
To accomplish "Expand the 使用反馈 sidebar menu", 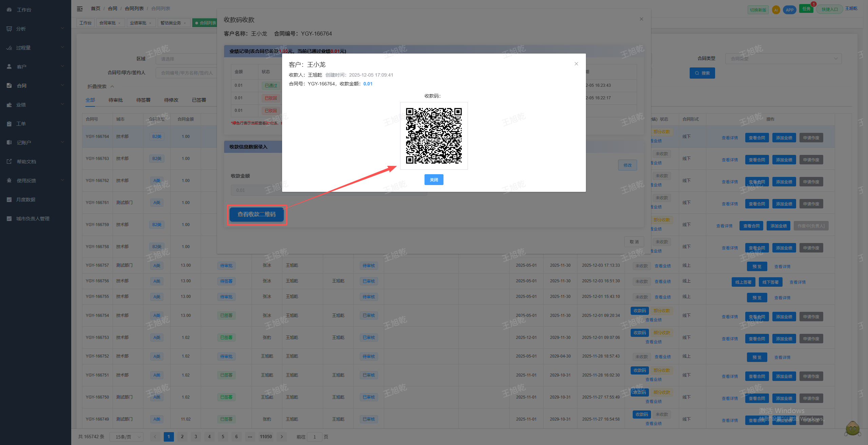I will pyautogui.click(x=36, y=181).
